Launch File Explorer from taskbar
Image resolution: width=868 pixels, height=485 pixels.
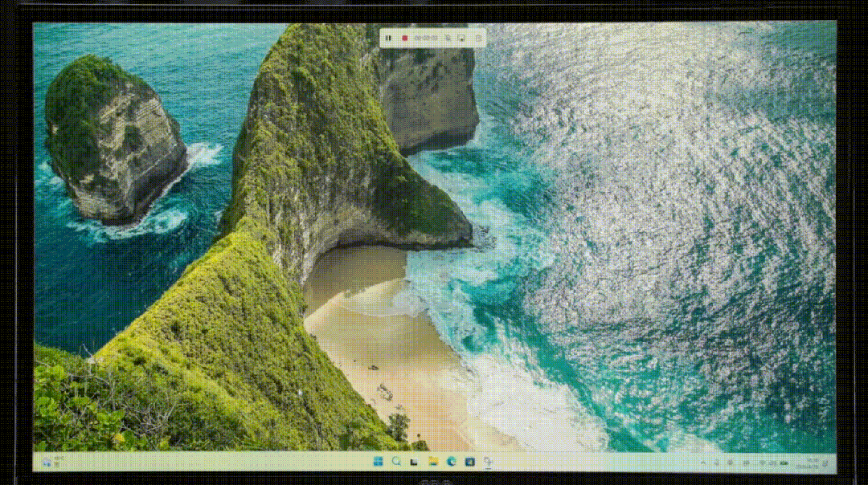433,461
